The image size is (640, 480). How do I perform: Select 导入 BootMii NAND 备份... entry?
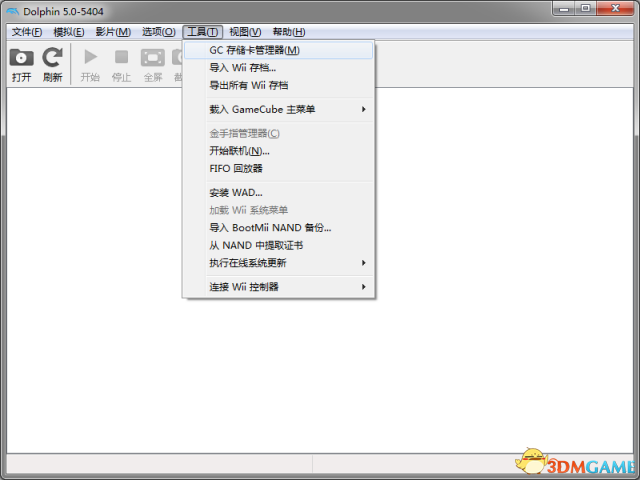[278, 228]
